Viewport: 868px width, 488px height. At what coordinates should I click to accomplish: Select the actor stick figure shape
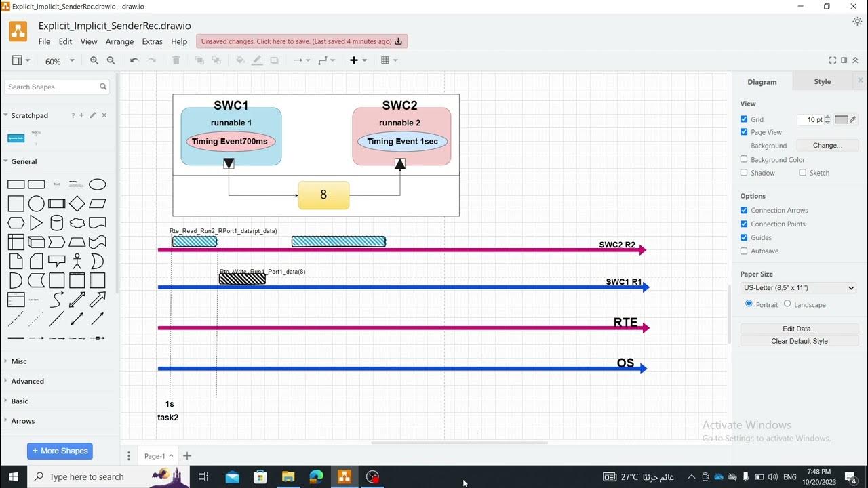point(77,260)
